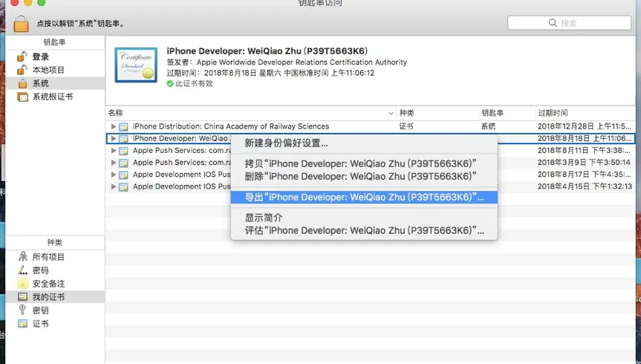Image resolution: width=641 pixels, height=364 pixels.
Task: Click the 系统根证书 folder icon
Action: (22, 97)
